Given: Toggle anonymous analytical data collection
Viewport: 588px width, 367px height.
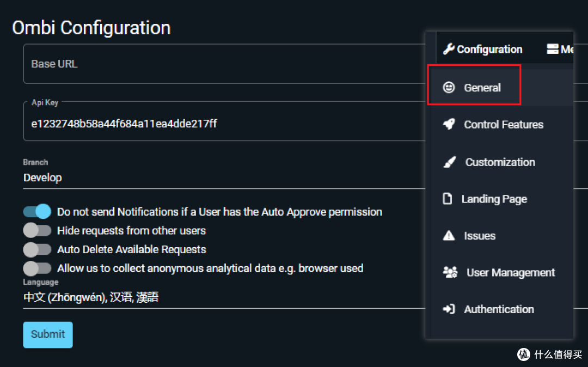Looking at the screenshot, I should tap(37, 268).
